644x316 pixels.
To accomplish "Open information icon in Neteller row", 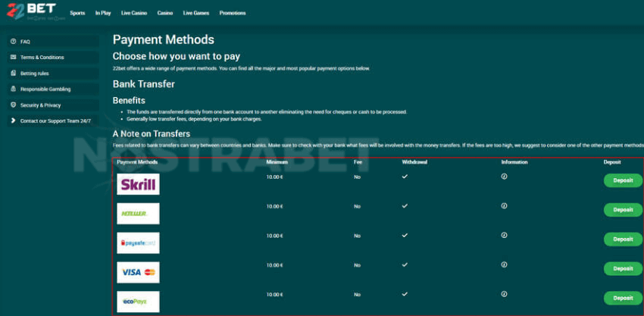I will 504,206.
